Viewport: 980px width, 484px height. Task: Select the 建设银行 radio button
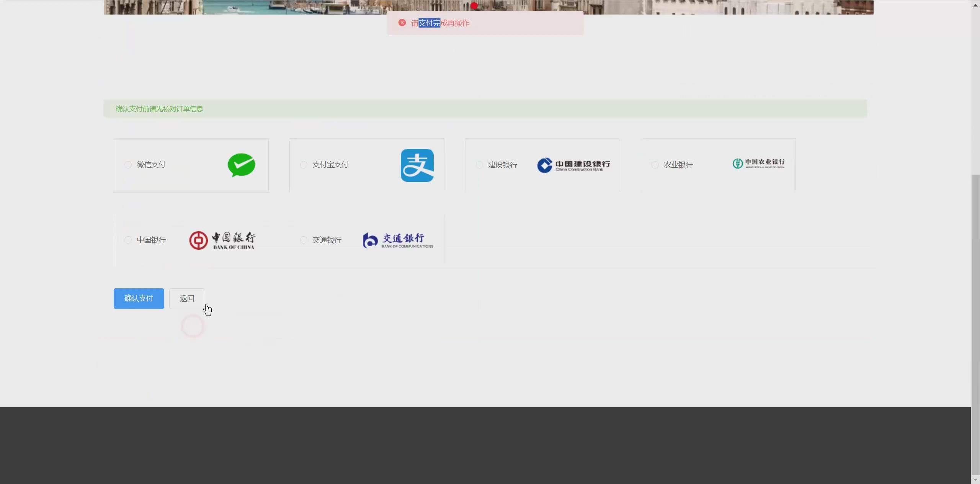pos(479,165)
